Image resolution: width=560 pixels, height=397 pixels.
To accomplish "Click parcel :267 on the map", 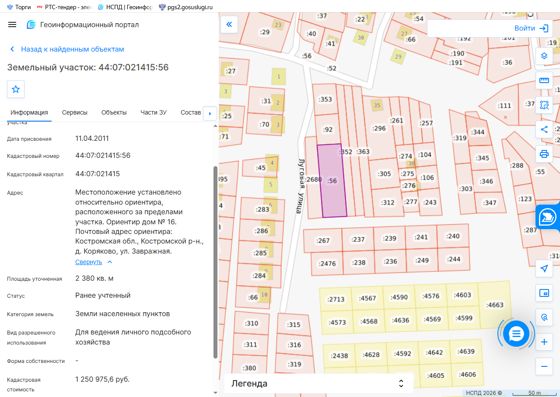I will [323, 241].
